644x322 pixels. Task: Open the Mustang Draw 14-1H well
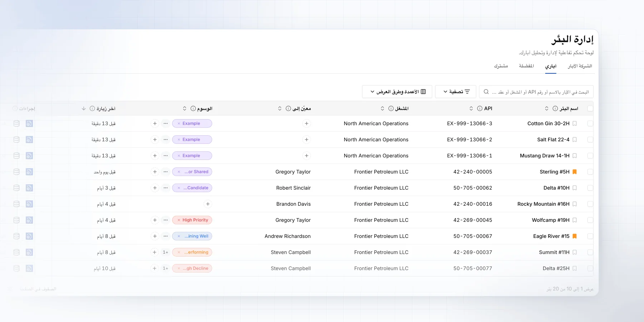coord(545,156)
